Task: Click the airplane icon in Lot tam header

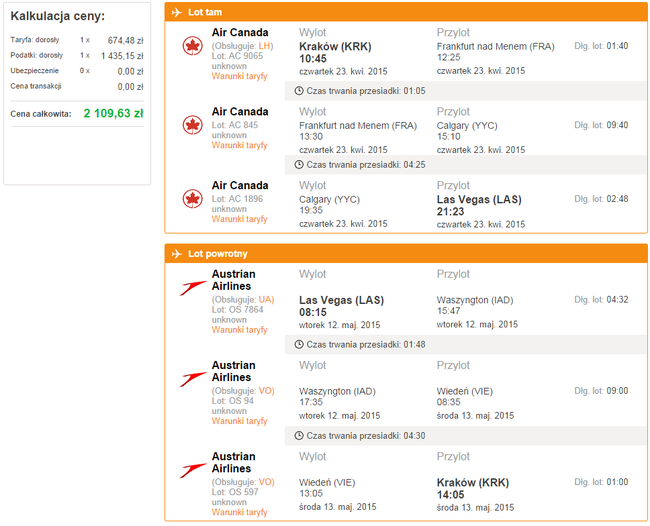Action: coord(177,12)
